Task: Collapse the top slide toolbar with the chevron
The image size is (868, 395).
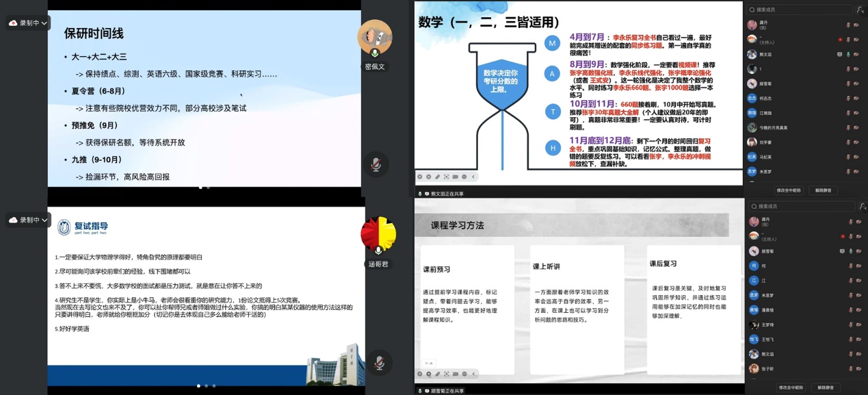Action: (x=473, y=177)
